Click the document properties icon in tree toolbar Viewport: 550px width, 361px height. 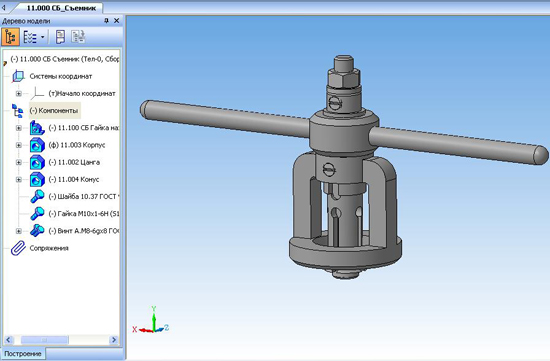pyautogui.click(x=61, y=37)
